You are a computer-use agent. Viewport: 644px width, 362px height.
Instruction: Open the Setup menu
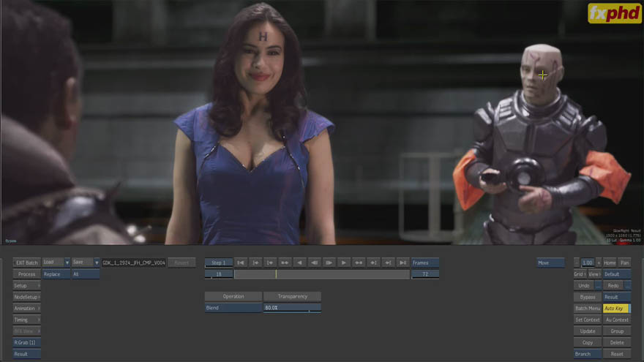26,286
